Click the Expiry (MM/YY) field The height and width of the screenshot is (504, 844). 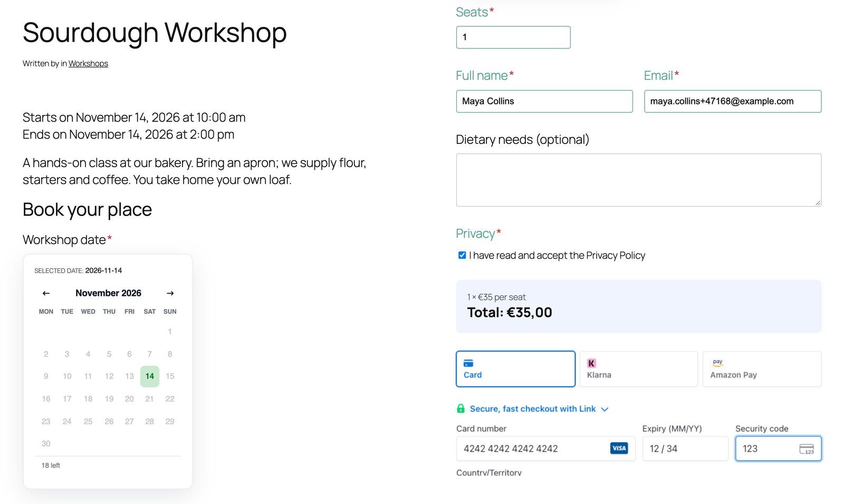pyautogui.click(x=685, y=449)
